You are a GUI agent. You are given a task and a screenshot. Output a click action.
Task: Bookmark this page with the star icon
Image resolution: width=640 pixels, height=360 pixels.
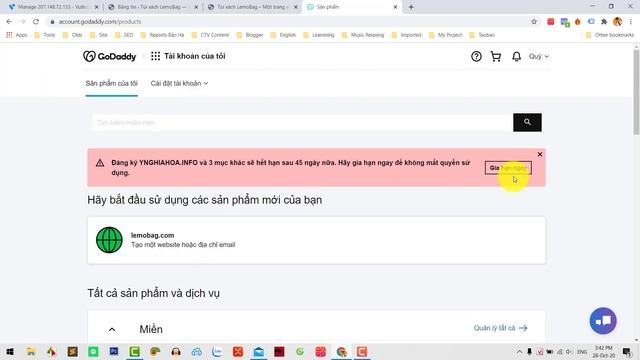click(x=534, y=22)
